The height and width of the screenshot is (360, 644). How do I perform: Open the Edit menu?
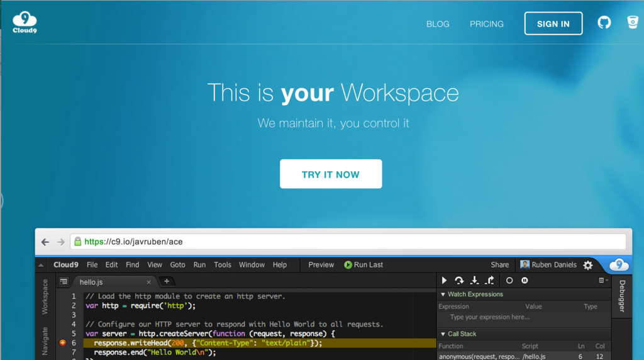pyautogui.click(x=111, y=265)
